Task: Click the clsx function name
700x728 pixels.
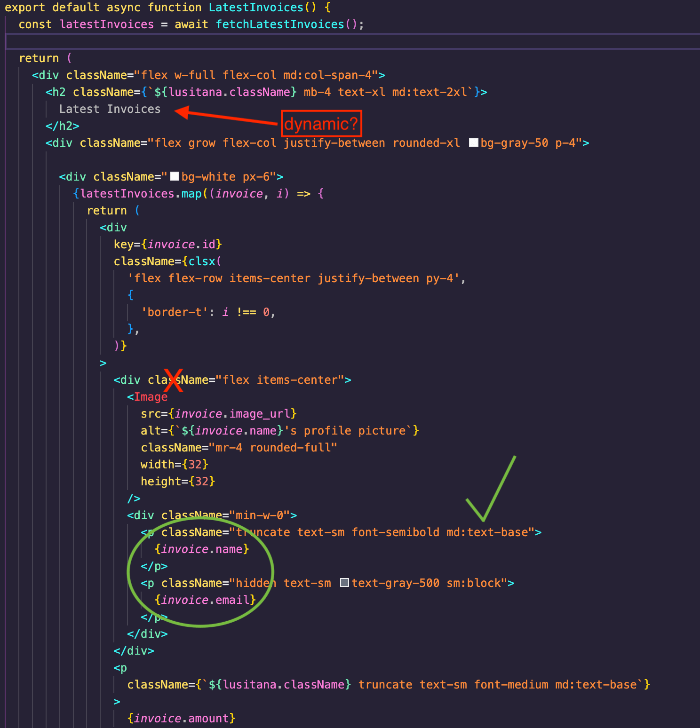Action: (202, 261)
